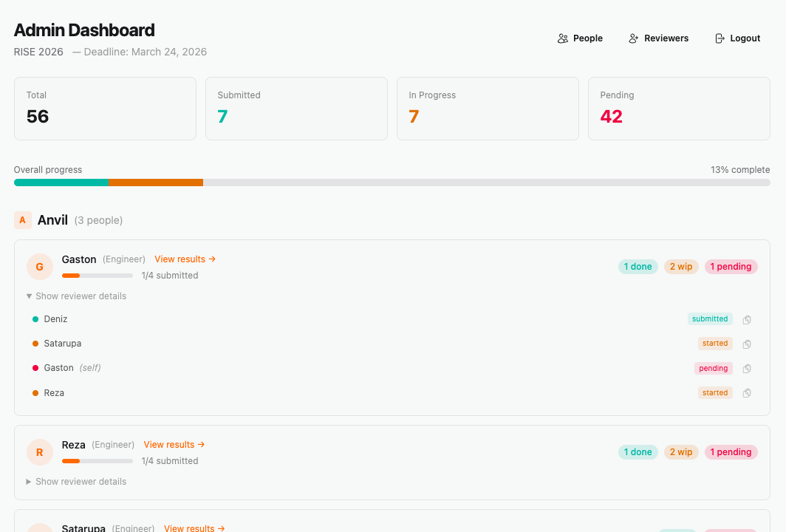This screenshot has height=532, width=786.
Task: Open the Reviewers section
Action: [658, 38]
